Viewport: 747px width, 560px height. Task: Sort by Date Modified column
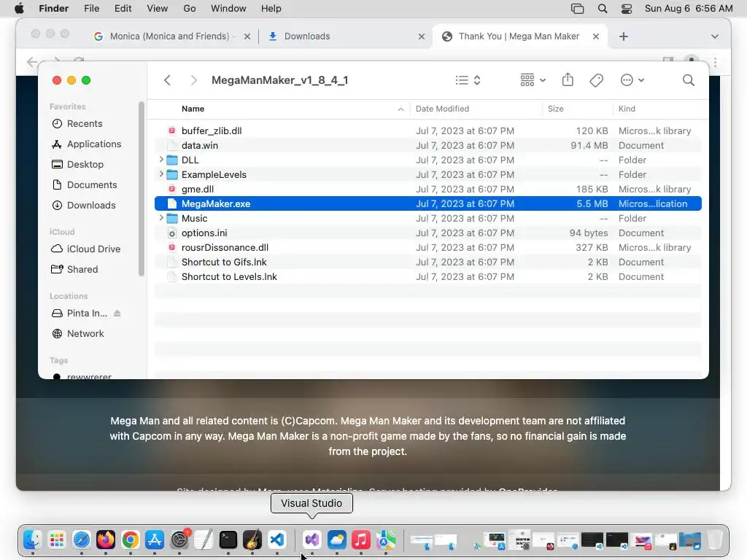tap(442, 109)
